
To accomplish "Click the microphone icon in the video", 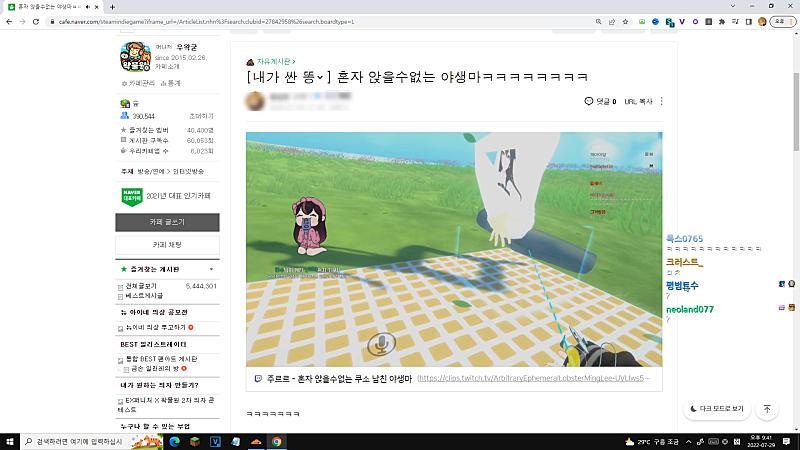I will 381,344.
